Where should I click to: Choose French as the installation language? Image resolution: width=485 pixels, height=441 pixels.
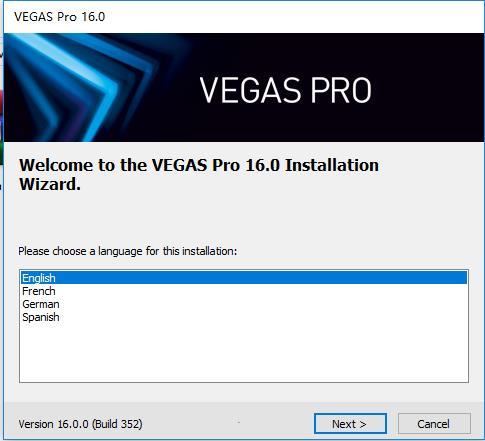pos(39,291)
